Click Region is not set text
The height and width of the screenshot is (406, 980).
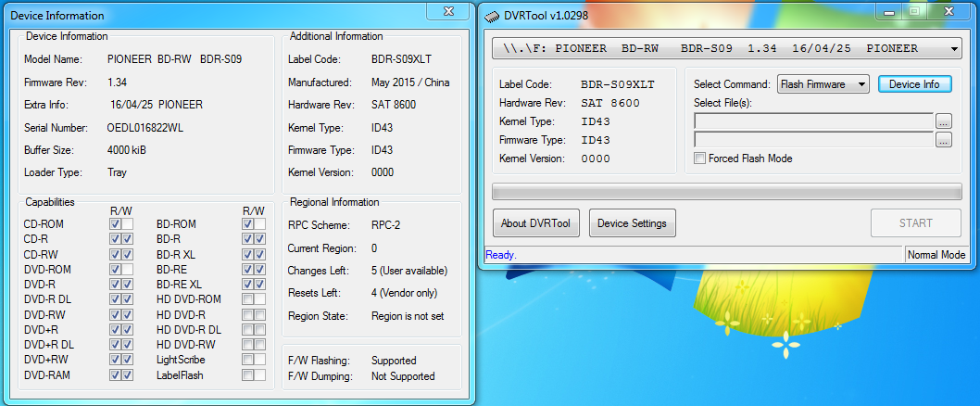point(408,316)
